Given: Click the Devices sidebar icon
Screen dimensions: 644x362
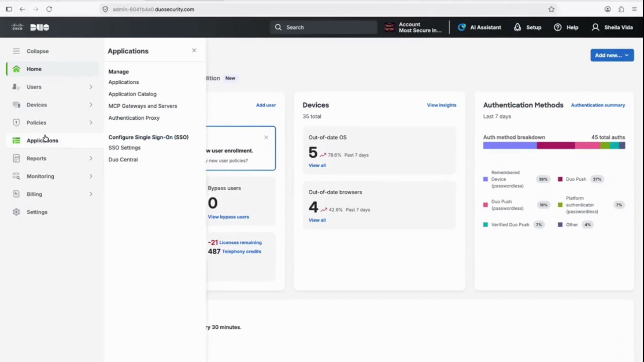Looking at the screenshot, I should click(16, 105).
